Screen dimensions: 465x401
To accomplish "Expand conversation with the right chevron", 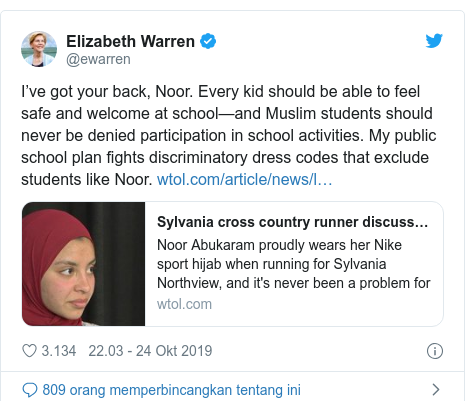I will [x=435, y=389].
